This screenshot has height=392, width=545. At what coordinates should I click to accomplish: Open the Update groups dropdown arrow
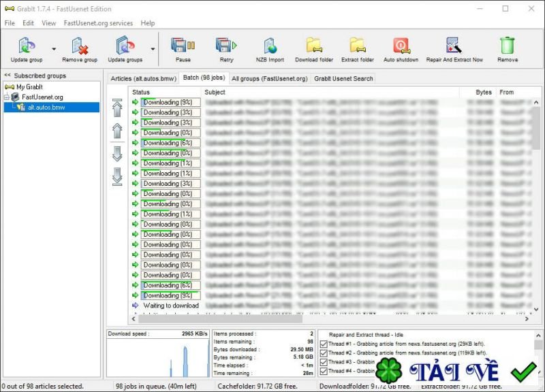(x=153, y=48)
